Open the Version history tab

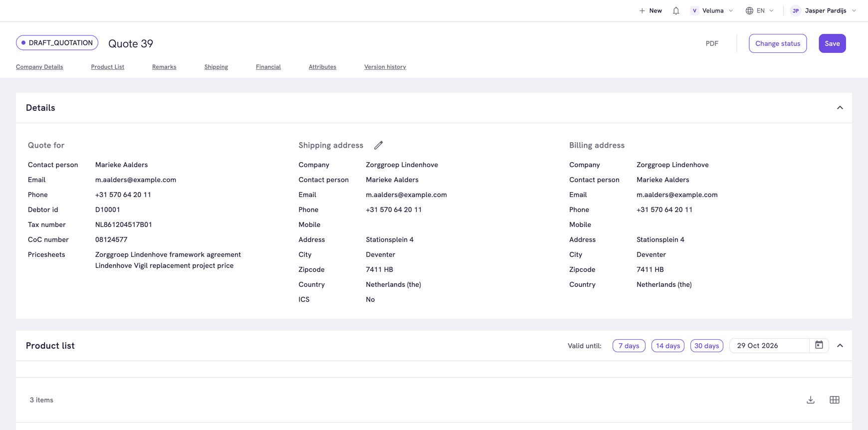click(x=385, y=67)
